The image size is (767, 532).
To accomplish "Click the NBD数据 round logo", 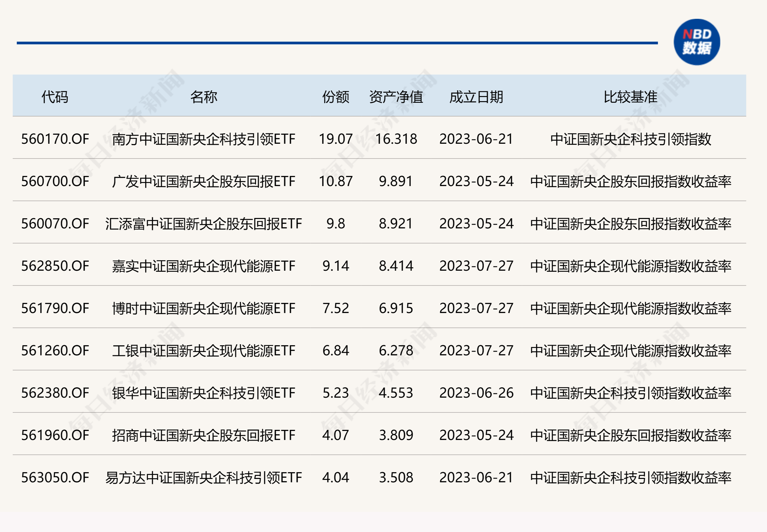I will [697, 42].
